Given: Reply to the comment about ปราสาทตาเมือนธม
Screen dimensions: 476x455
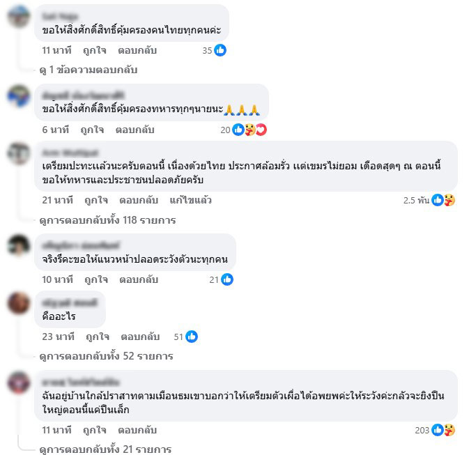Looking at the screenshot, I should tap(137, 430).
